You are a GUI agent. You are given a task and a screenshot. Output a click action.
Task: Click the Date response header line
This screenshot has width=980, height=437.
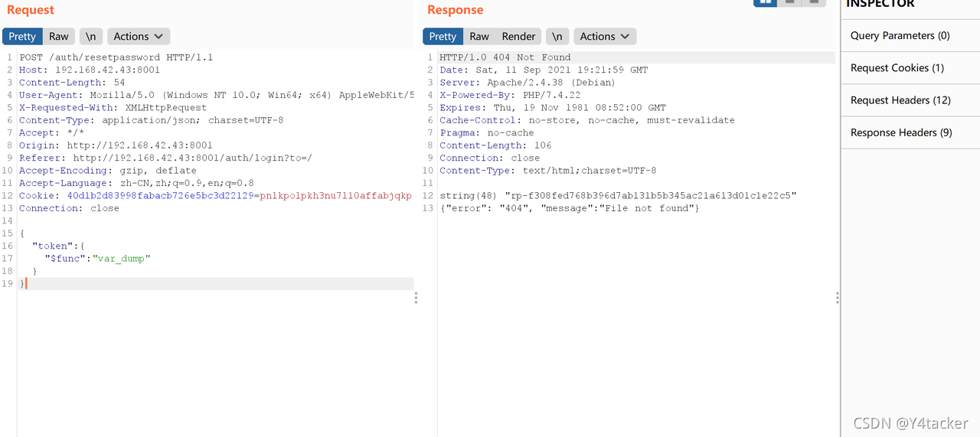544,70
